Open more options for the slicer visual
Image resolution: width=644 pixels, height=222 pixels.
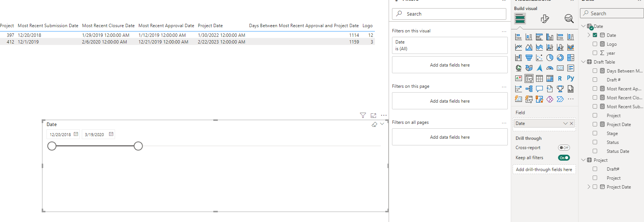pos(384,116)
